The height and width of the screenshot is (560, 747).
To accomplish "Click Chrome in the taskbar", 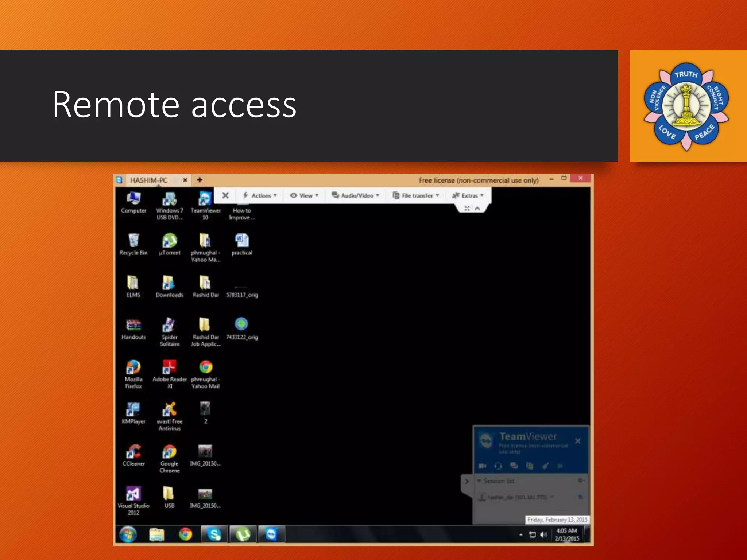I will 186,535.
